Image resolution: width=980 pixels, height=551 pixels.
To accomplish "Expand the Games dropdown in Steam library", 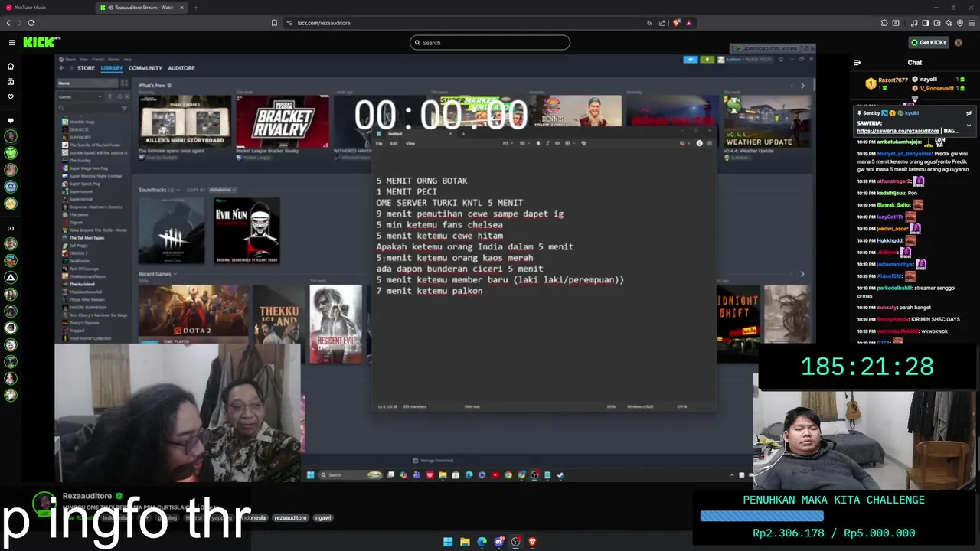I will (x=79, y=96).
